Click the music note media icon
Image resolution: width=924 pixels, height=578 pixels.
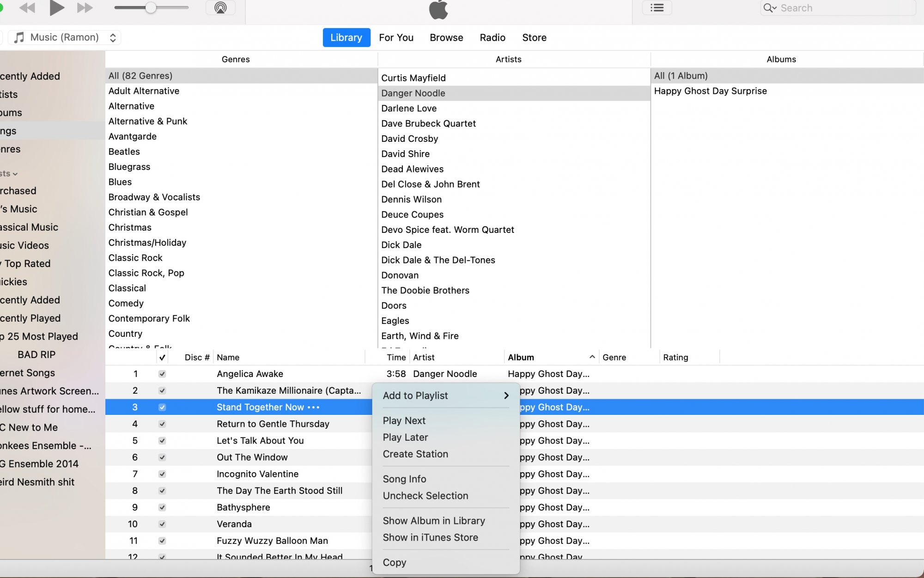point(19,37)
